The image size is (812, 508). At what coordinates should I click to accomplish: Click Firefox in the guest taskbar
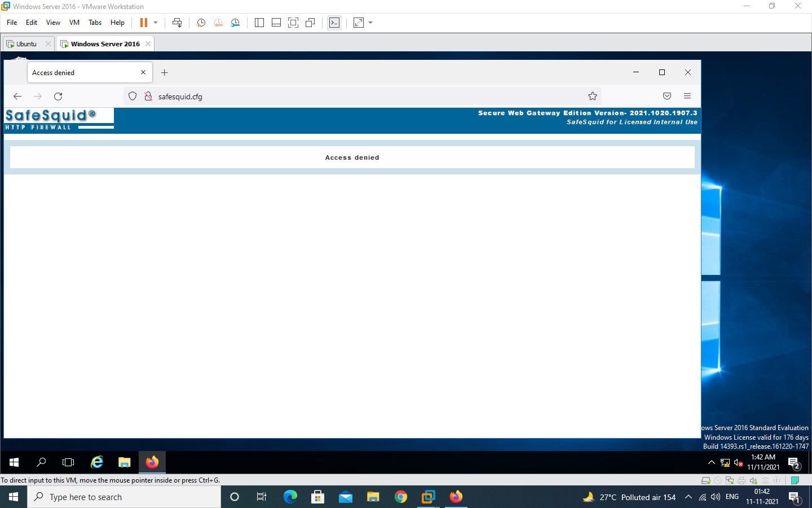point(152,462)
